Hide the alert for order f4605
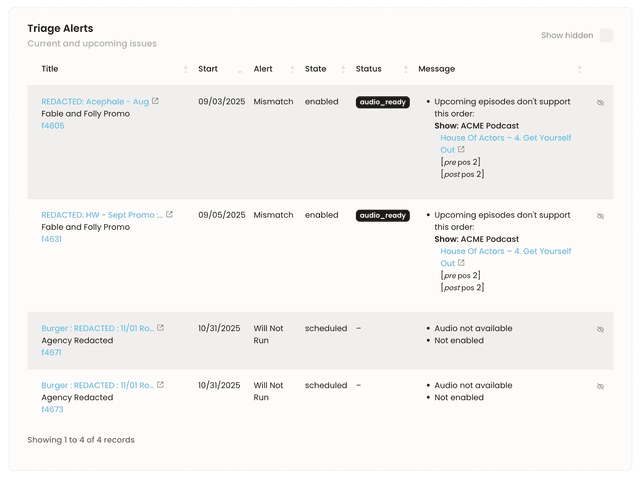The width and height of the screenshot is (640, 481). coord(600,102)
